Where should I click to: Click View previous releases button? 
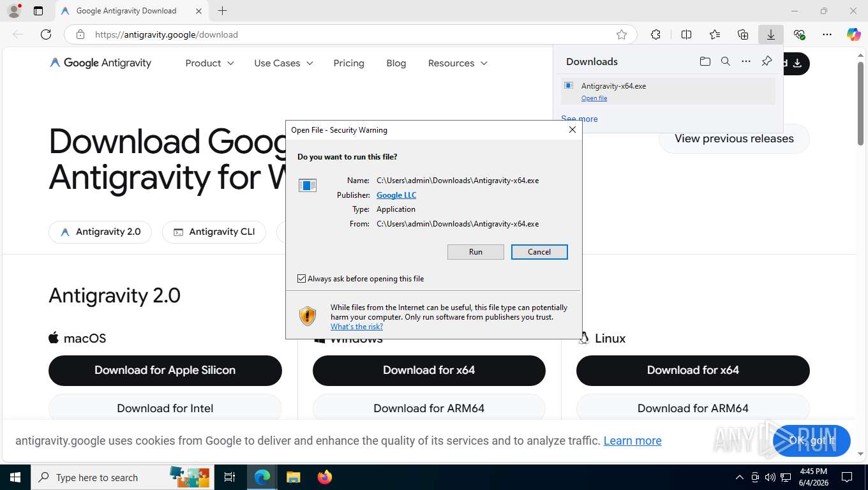pyautogui.click(x=734, y=138)
